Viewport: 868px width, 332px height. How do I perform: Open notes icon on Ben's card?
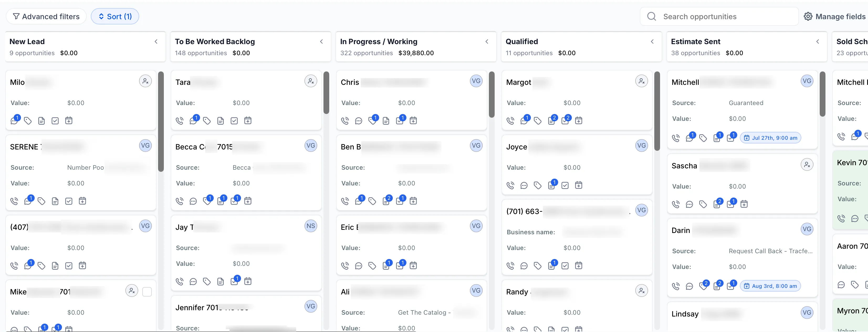coord(387,201)
